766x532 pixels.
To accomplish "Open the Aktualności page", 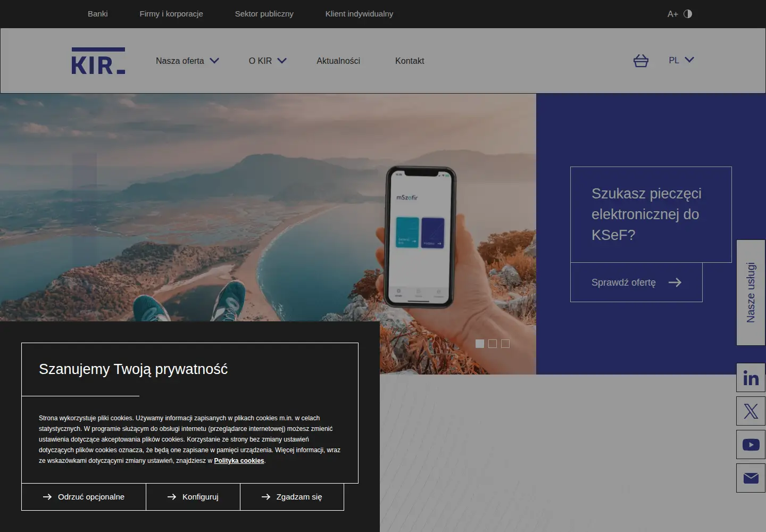I will point(338,61).
